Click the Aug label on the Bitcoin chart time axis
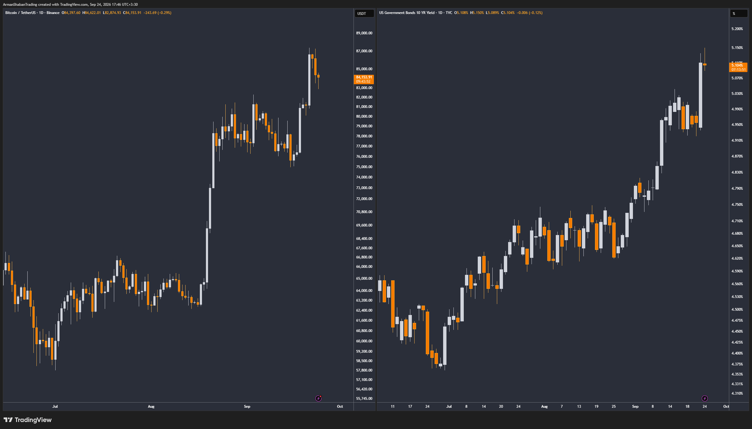Screen dimensions: 752x429 point(151,406)
